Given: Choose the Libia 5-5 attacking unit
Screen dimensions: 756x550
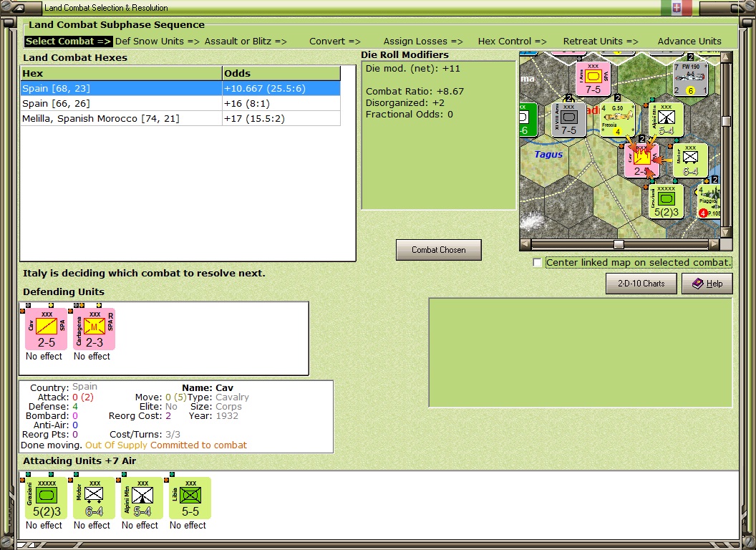Looking at the screenshot, I should pyautogui.click(x=190, y=498).
